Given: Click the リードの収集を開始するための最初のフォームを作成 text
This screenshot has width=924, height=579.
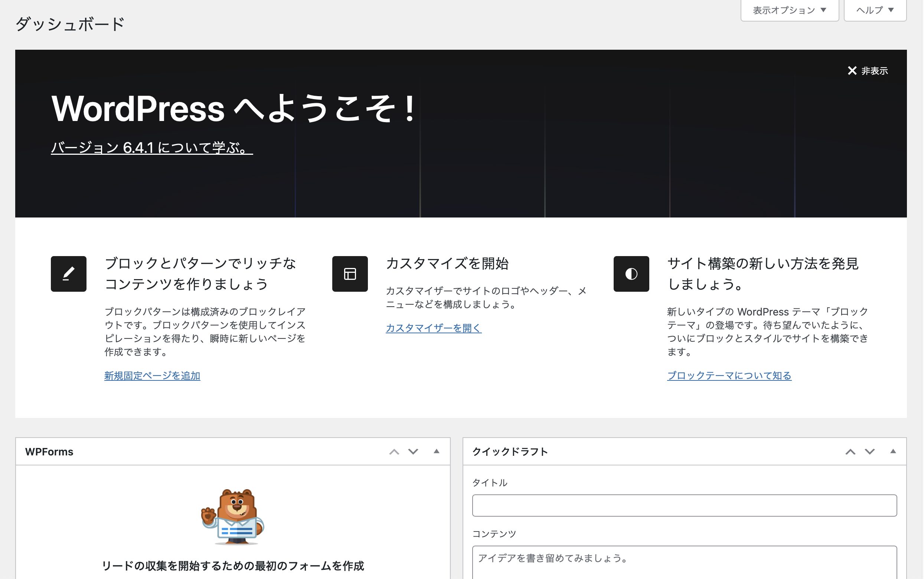Looking at the screenshot, I should (233, 566).
